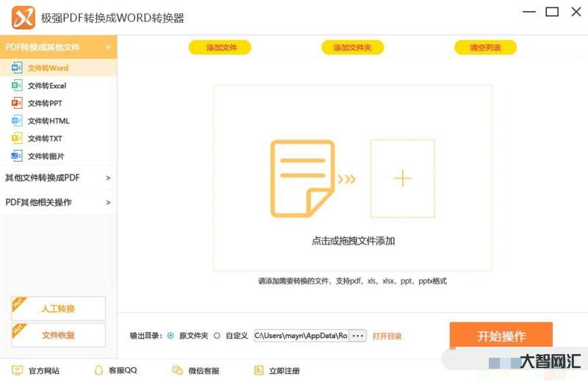Start conversion with 开始操作 button
The width and height of the screenshot is (588, 382).
501,336
